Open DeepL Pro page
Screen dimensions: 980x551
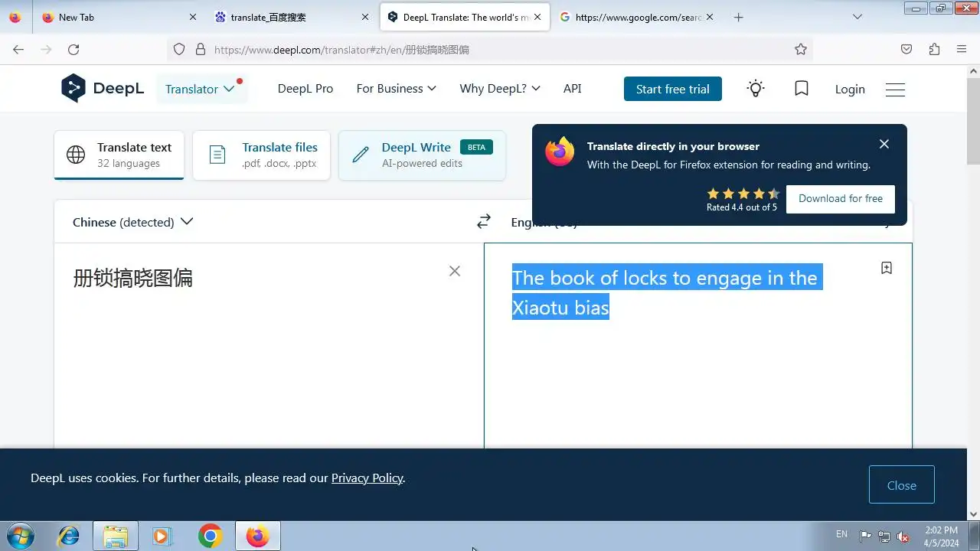click(305, 89)
